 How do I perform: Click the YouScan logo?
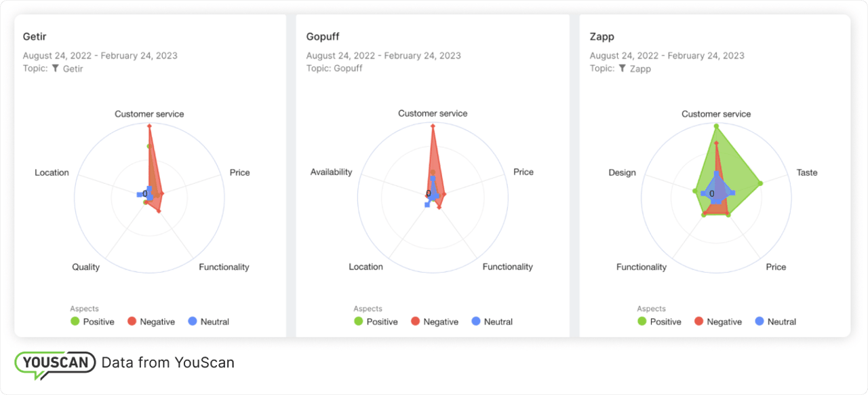pyautogui.click(x=55, y=363)
